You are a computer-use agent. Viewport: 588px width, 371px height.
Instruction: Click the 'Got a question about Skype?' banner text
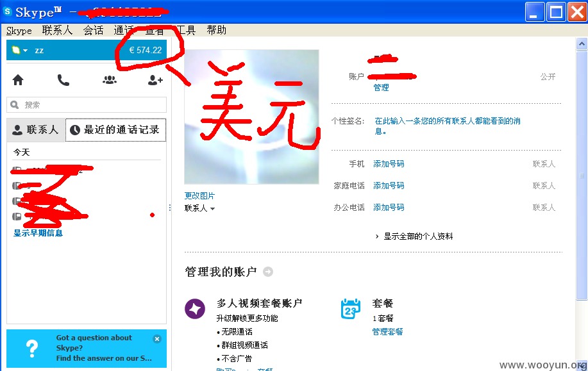coord(94,343)
